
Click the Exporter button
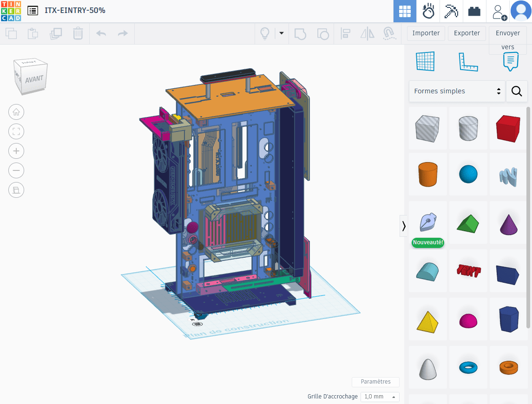click(467, 33)
